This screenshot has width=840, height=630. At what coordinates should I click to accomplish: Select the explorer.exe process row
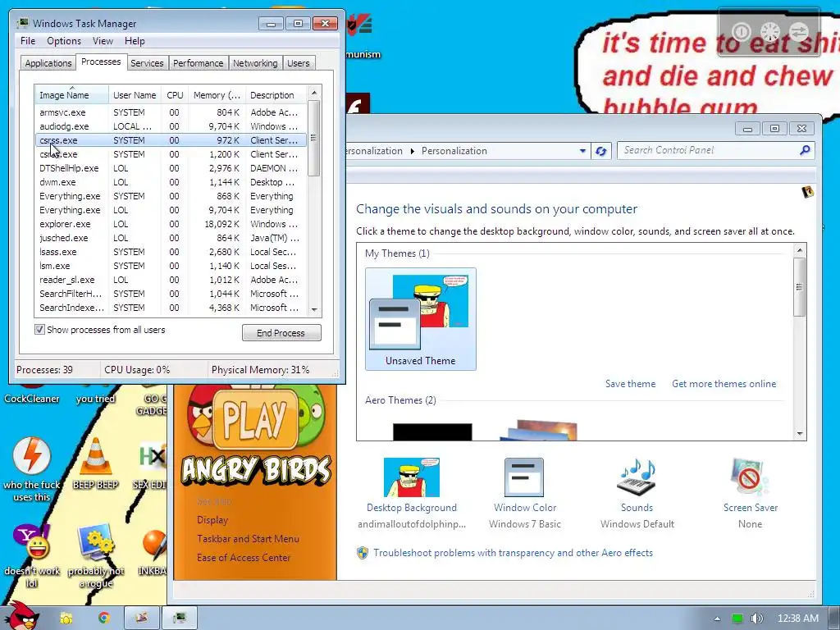(x=171, y=224)
